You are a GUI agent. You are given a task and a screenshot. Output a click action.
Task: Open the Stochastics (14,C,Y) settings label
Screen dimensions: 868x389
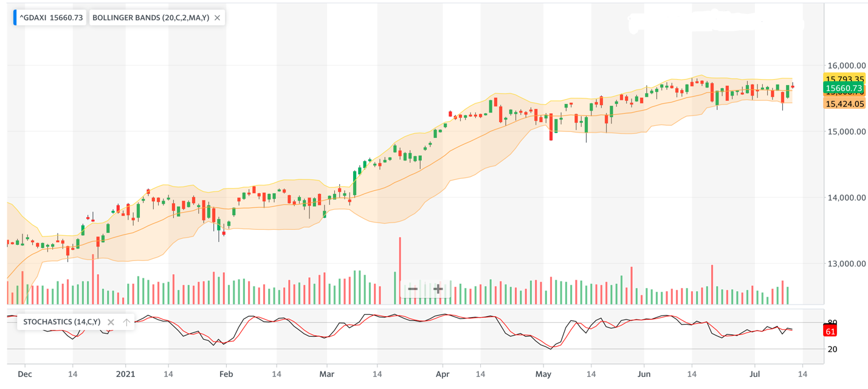point(62,322)
